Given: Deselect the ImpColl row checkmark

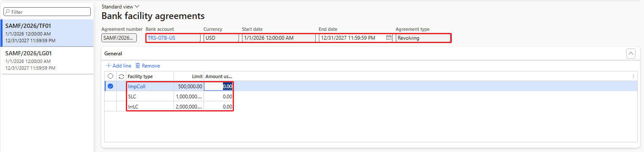Looking at the screenshot, I should [111, 86].
